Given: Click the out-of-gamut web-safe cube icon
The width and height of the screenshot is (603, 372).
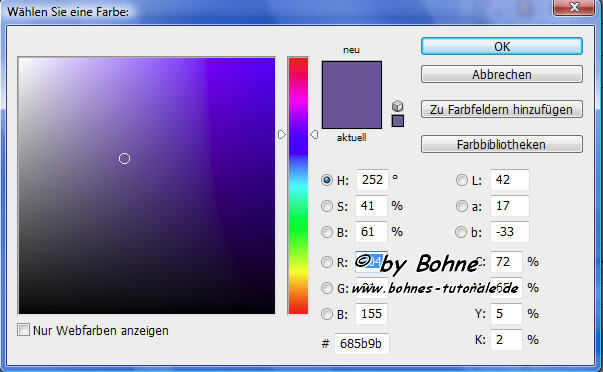Looking at the screenshot, I should click(398, 106).
